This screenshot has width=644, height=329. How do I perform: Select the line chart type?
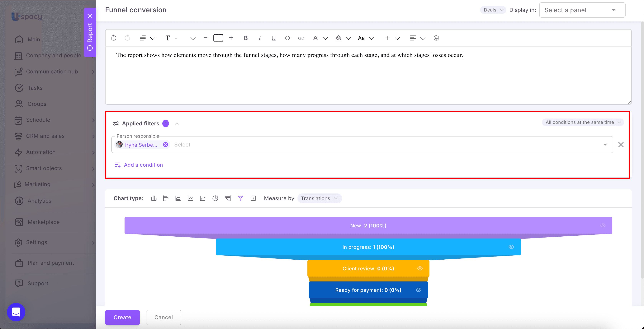coord(190,198)
